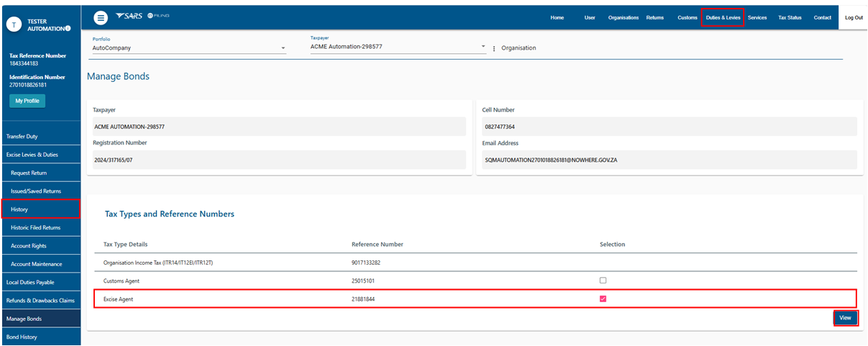The width and height of the screenshot is (868, 346).
Task: Uncheck the Excise Agent checkbox
Action: (603, 299)
